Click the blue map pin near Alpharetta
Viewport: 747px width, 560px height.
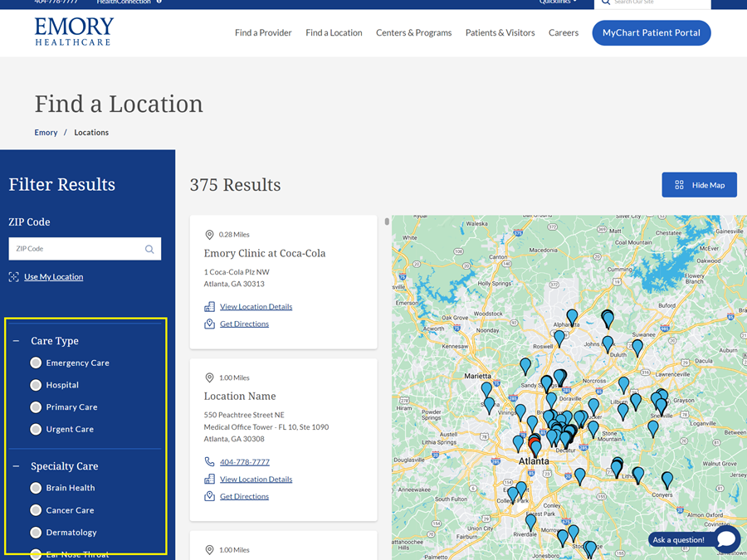click(572, 317)
